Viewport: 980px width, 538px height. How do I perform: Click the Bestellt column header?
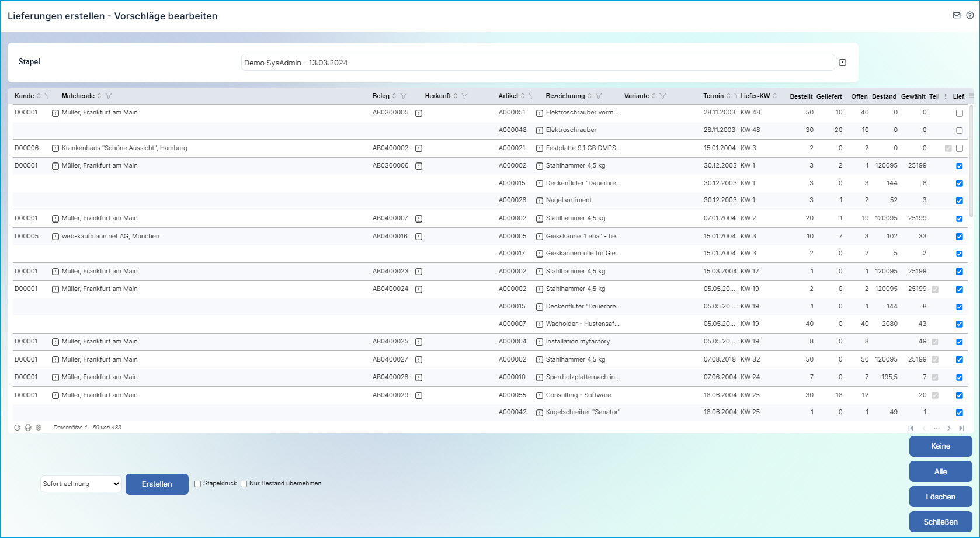coord(801,96)
